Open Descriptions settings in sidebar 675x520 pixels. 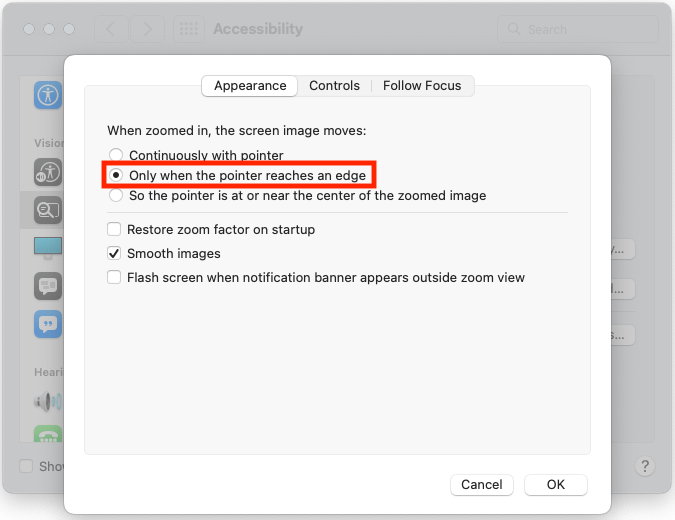tap(47, 324)
